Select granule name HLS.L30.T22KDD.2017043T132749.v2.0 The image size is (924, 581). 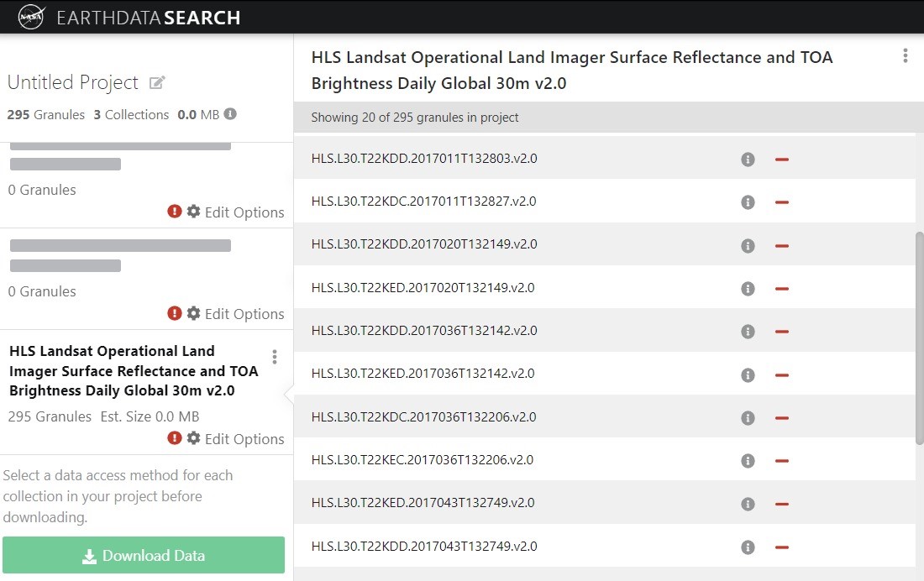click(424, 547)
